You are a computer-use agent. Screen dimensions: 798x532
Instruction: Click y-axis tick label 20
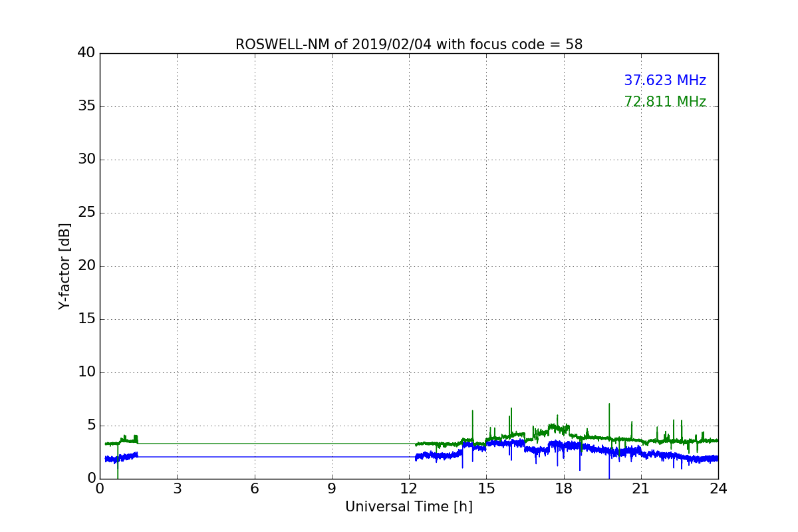86,266
